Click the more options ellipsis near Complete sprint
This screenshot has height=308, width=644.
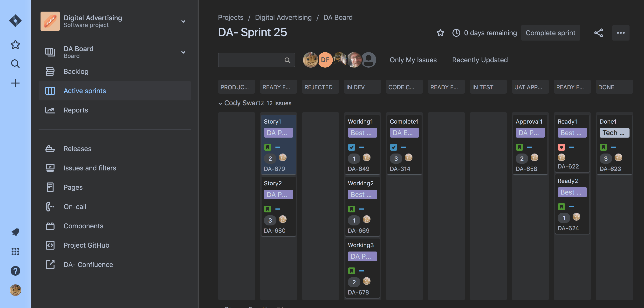621,33
